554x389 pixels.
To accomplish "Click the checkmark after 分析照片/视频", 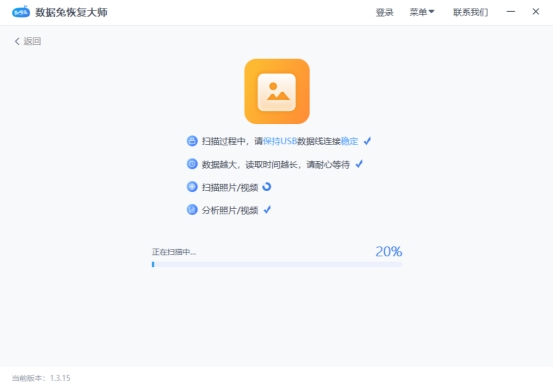I will (x=267, y=210).
